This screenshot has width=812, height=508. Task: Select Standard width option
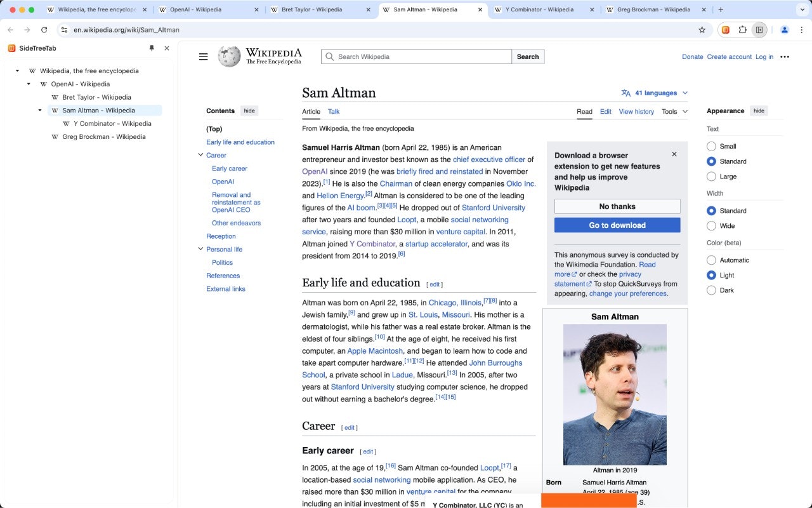point(711,211)
